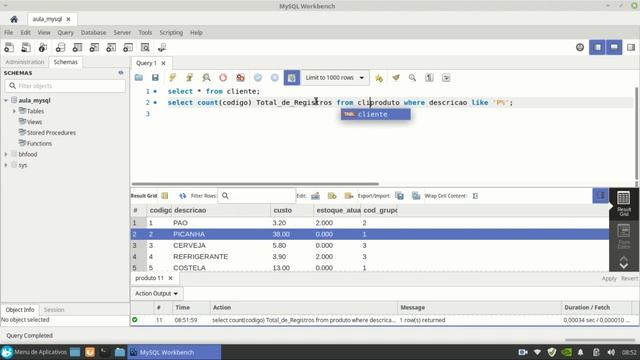Toggle Wrap Cell Content option
This screenshot has width=640, height=360.
pos(476,196)
